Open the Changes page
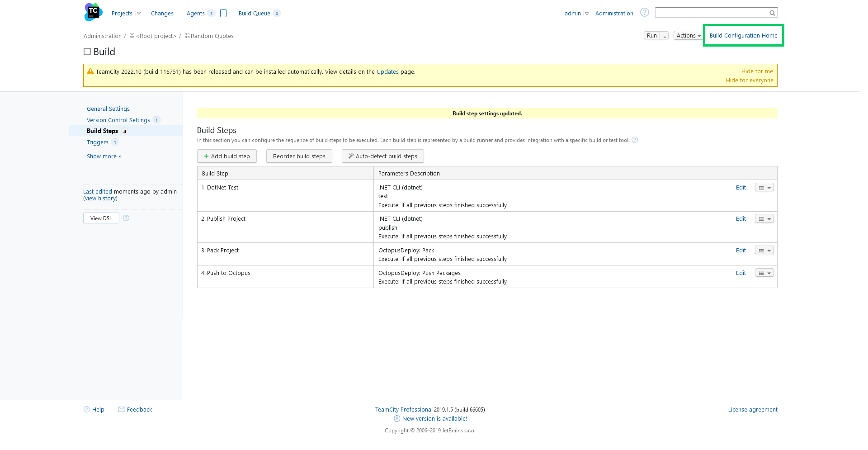868x450 pixels. (x=162, y=14)
